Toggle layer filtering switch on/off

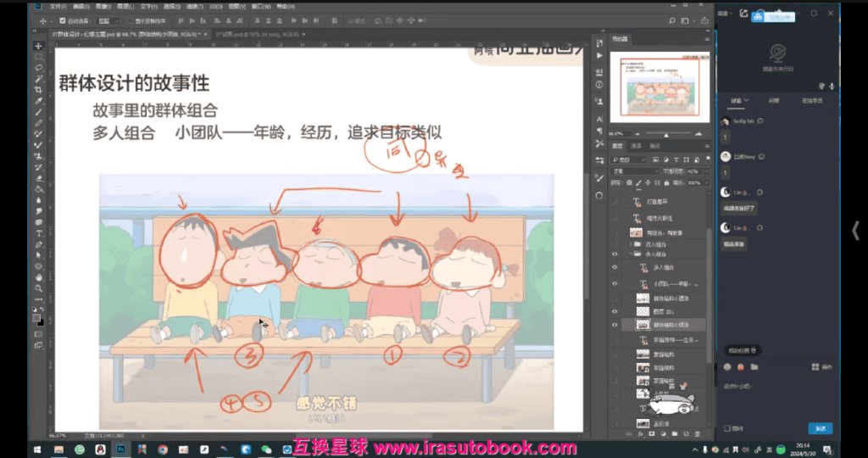(x=708, y=159)
